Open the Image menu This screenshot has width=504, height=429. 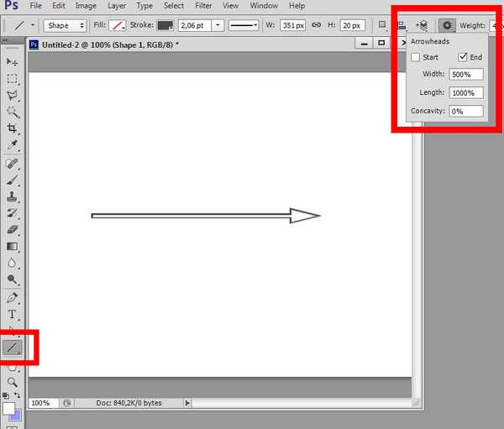tap(86, 6)
